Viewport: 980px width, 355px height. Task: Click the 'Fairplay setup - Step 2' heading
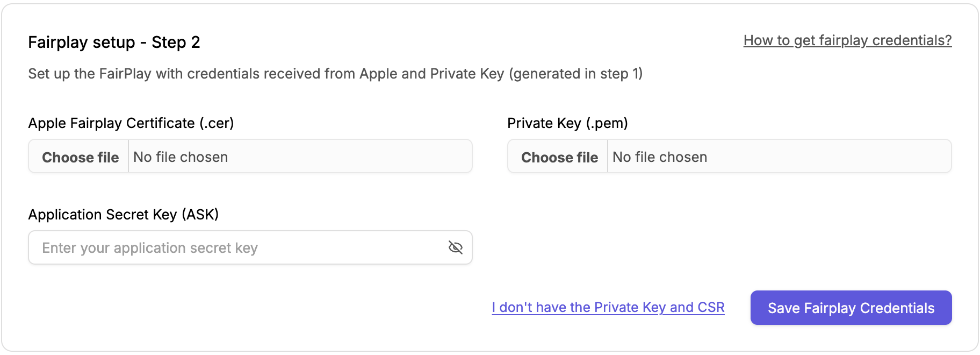[114, 42]
